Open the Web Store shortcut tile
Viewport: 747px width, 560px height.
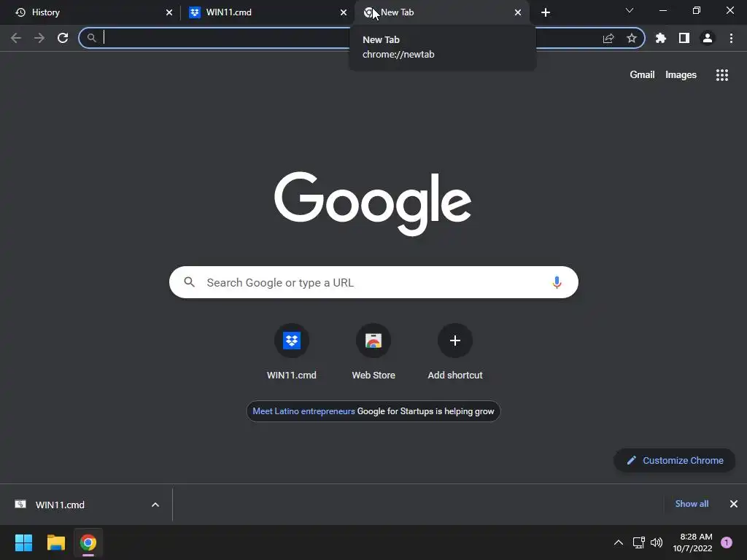373,352
